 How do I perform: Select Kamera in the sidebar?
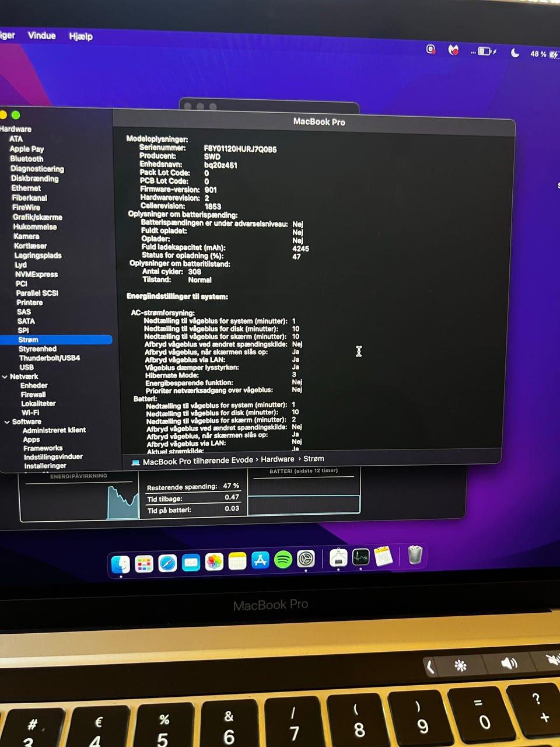[x=27, y=236]
